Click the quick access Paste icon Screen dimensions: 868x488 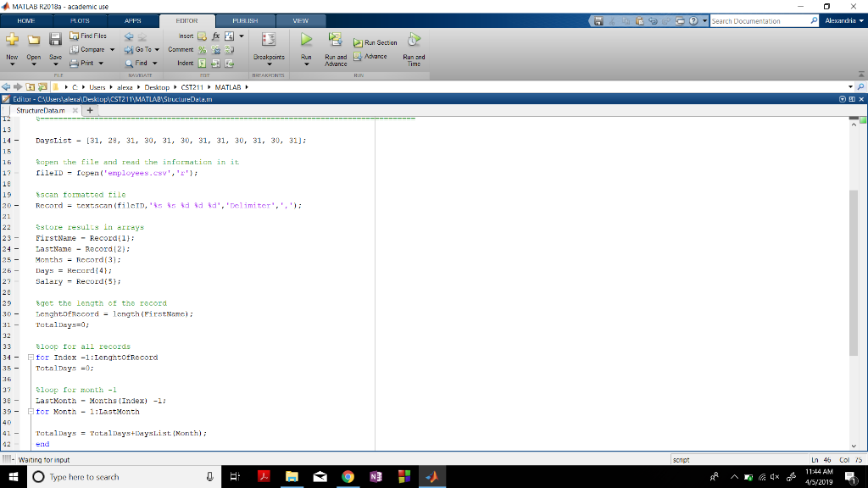click(639, 21)
